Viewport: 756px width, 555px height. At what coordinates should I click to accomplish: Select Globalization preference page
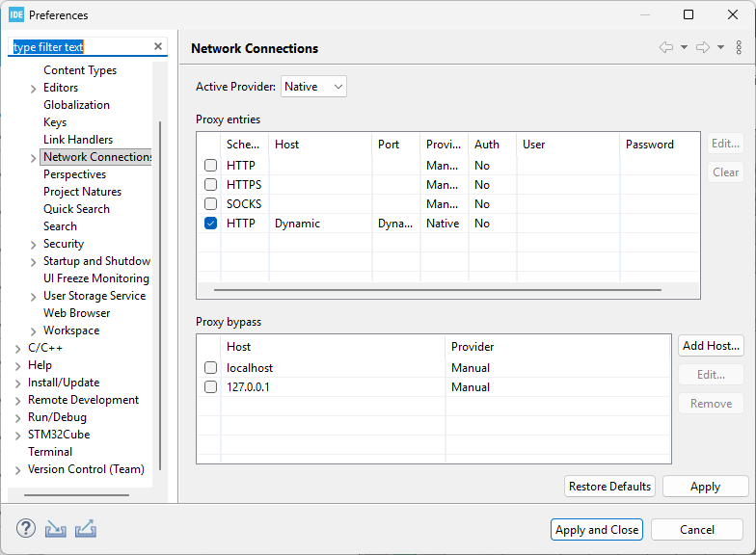pos(77,105)
